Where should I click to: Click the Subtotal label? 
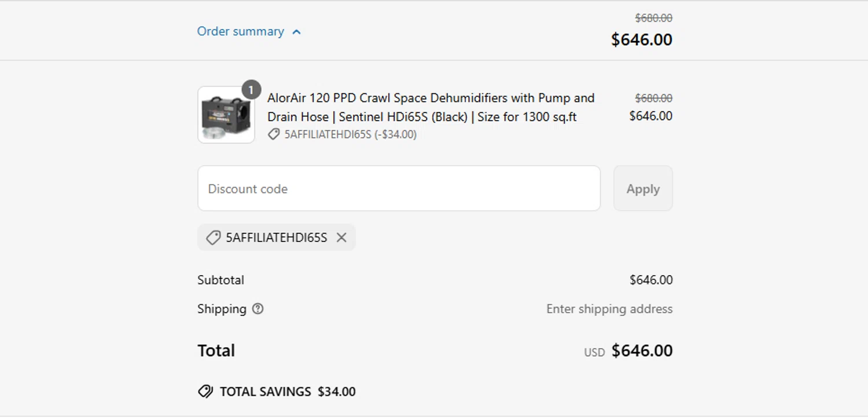pos(220,280)
